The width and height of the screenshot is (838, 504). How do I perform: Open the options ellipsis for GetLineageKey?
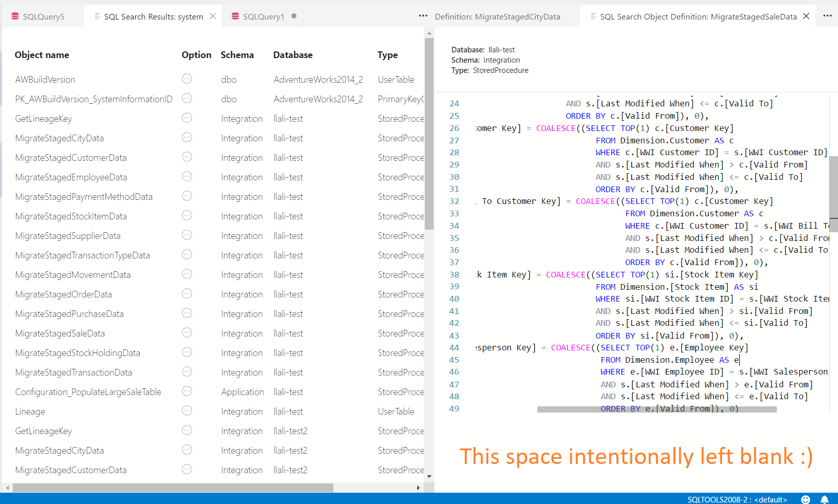(x=187, y=118)
